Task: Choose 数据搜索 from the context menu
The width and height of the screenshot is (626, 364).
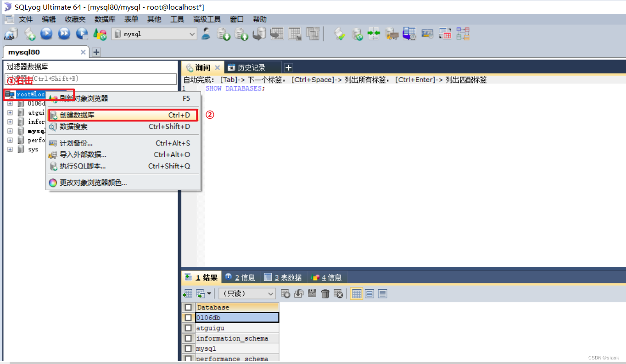Action: (x=123, y=127)
